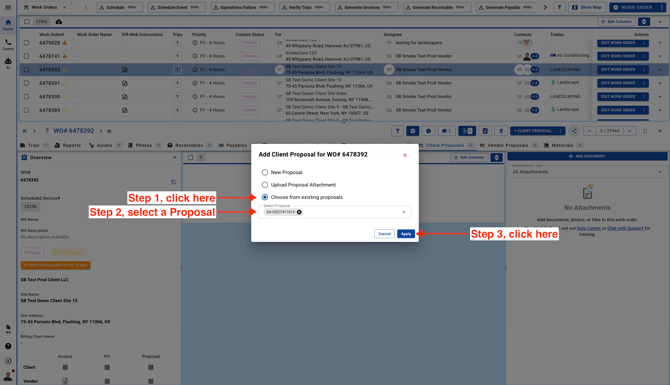Click the Show Map button
This screenshot has height=385, width=670.
pyautogui.click(x=587, y=7)
